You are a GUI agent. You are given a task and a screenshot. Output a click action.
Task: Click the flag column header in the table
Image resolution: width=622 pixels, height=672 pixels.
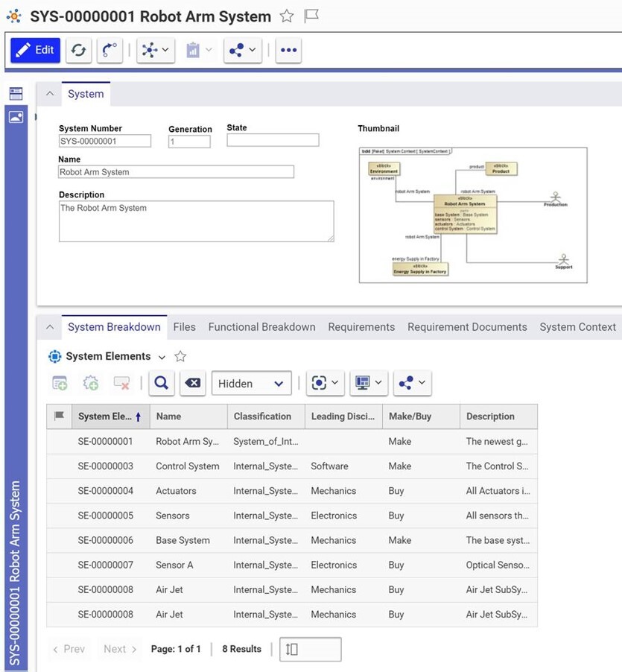[x=60, y=416]
